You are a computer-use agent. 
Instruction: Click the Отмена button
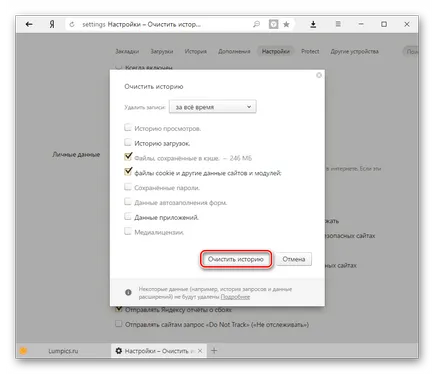tap(294, 259)
